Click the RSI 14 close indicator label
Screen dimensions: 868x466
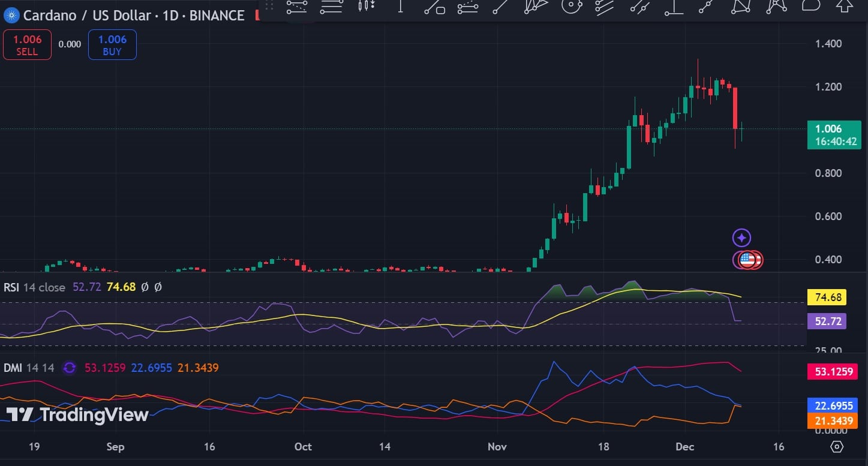(34, 287)
